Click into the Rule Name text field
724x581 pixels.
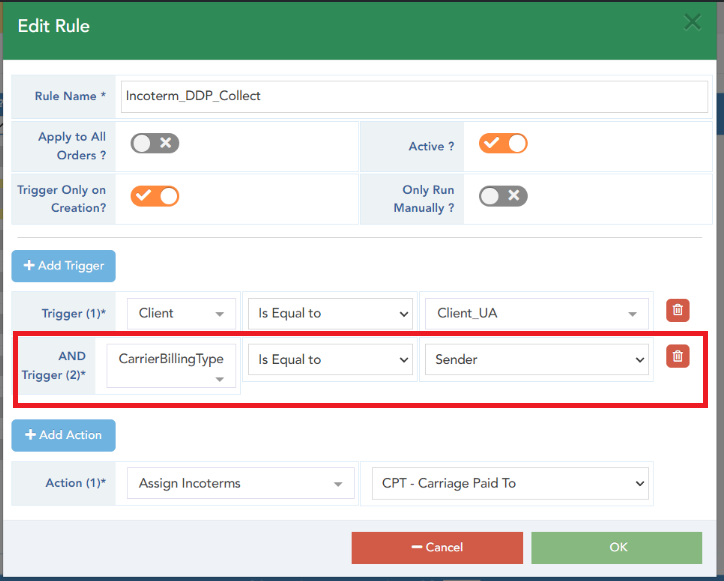coord(414,96)
